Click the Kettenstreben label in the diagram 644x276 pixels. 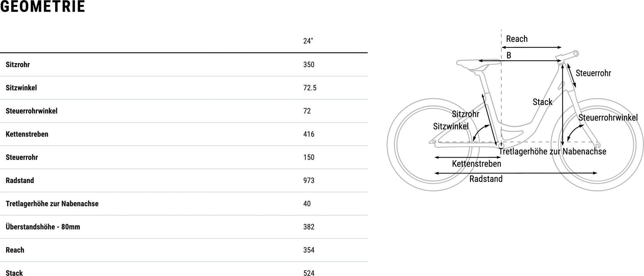coord(476,164)
